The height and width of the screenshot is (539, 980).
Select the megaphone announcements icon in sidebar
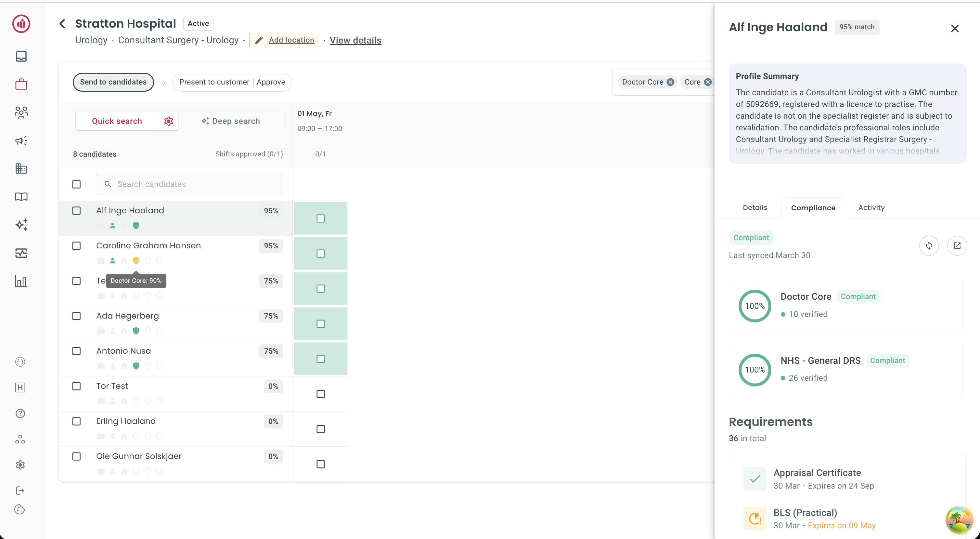(x=21, y=140)
